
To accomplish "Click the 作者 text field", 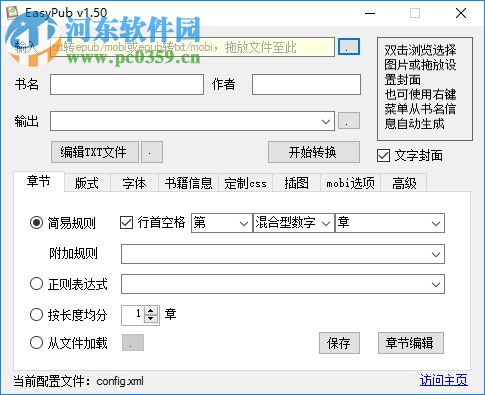I will click(x=306, y=84).
